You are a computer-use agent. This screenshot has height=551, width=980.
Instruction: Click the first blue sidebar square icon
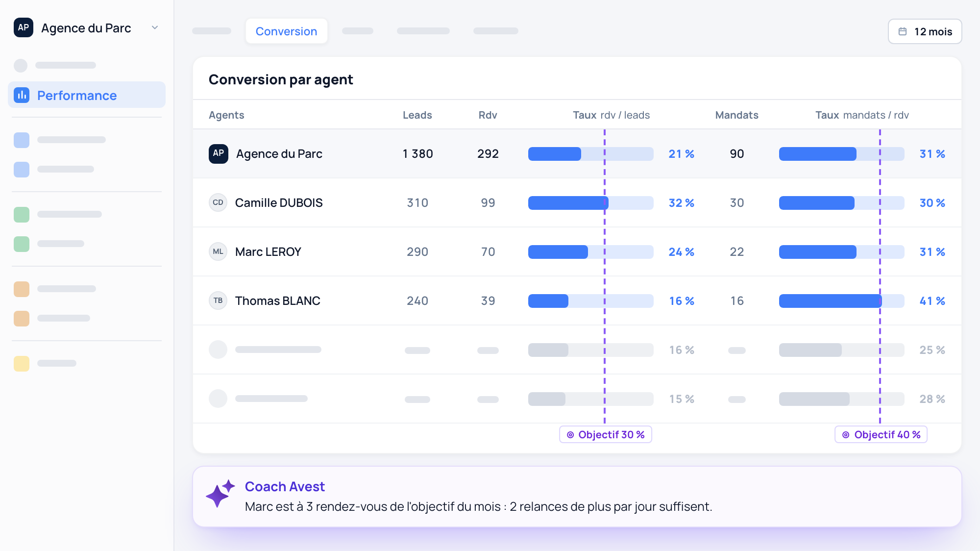click(22, 140)
